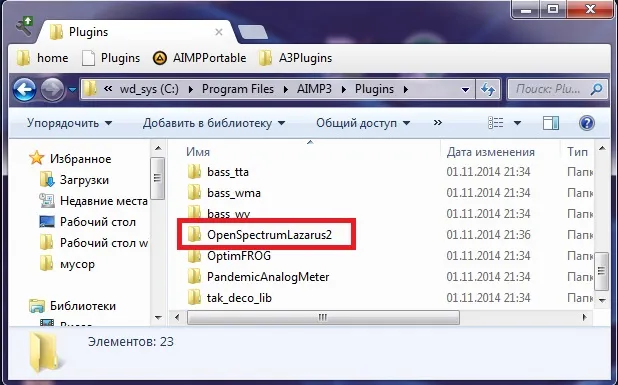Image resolution: width=618 pixels, height=385 pixels.
Task: Click the Избранное star icon
Action: point(37,158)
